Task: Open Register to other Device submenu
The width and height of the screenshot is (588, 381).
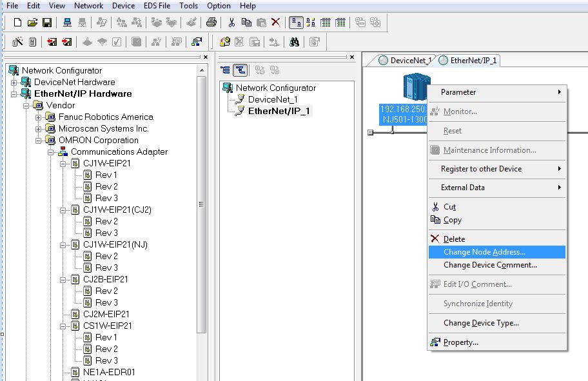Action: [497, 169]
